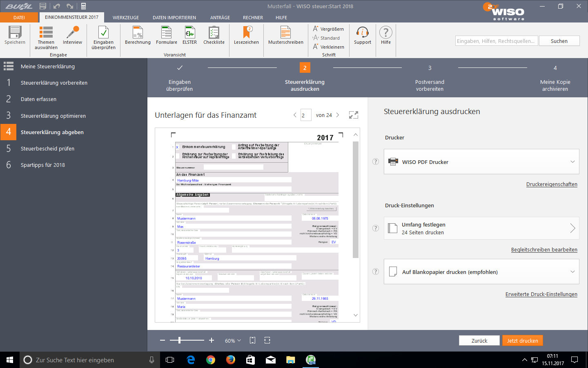Redo the action in title bar
The image size is (588, 368).
[x=70, y=6]
